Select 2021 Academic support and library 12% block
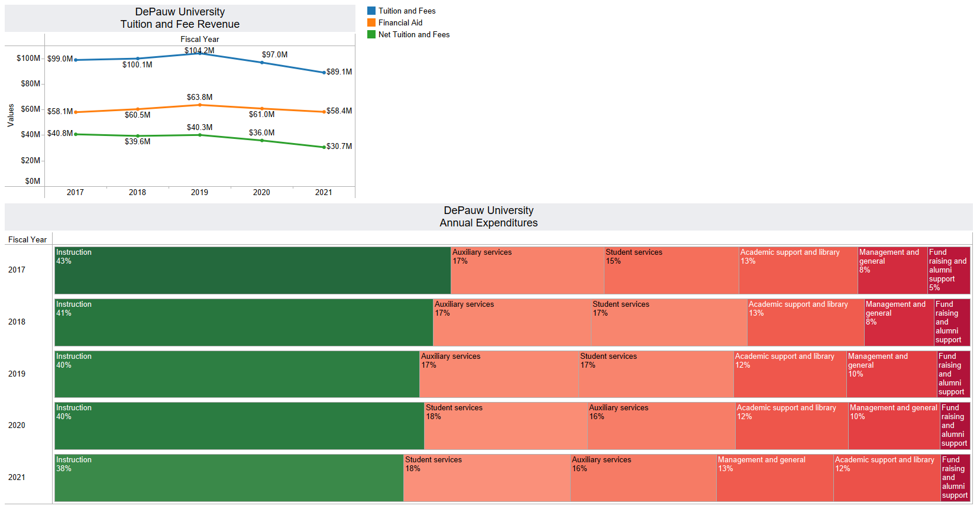 point(887,478)
